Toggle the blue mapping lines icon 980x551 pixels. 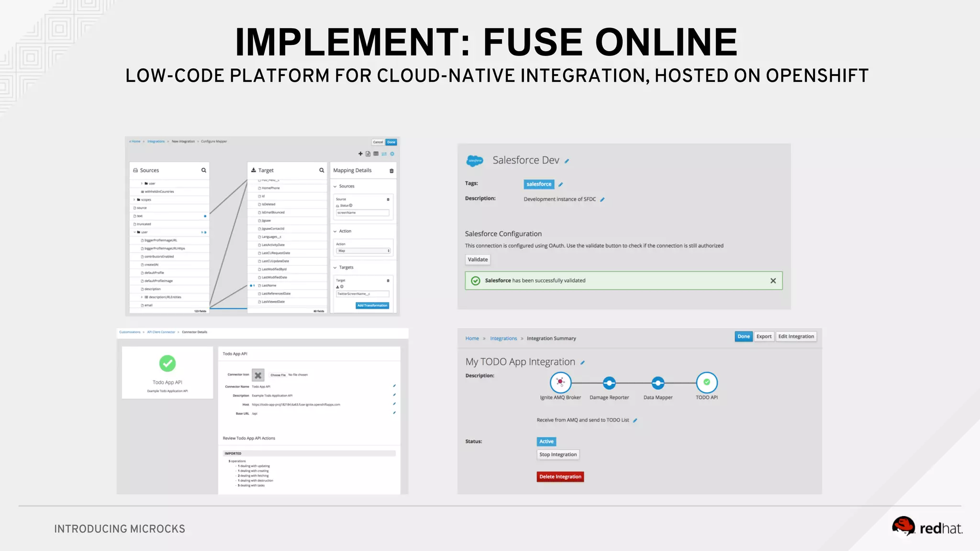(384, 154)
